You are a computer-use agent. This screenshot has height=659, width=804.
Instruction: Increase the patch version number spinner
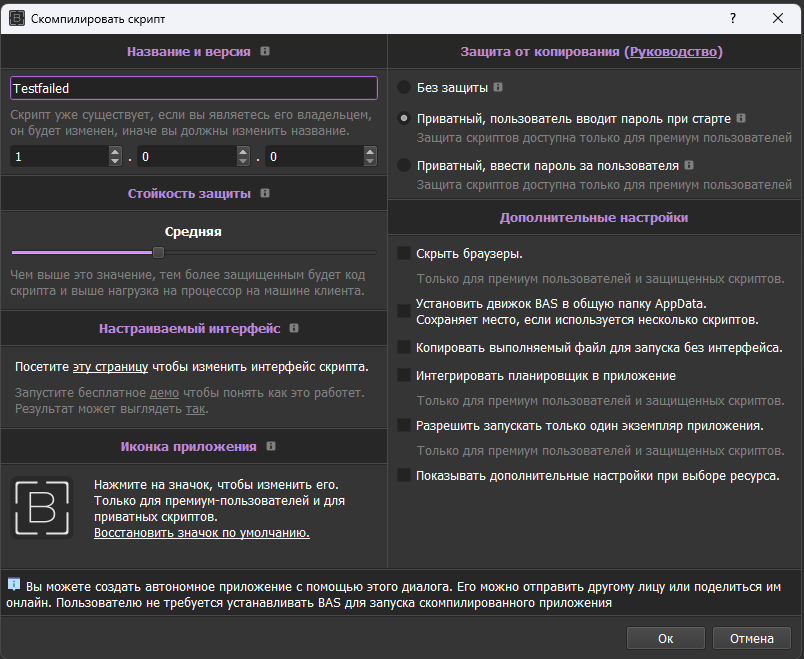coord(370,152)
